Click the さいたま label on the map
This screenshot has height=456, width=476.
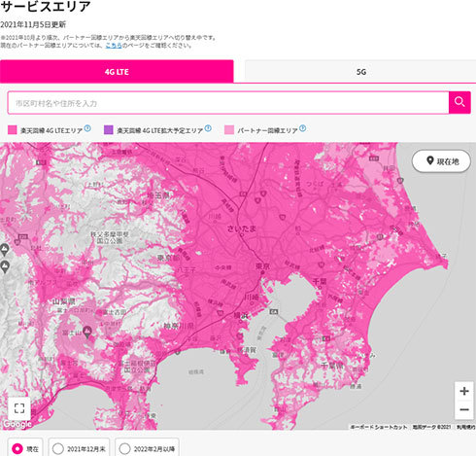pos(242,228)
